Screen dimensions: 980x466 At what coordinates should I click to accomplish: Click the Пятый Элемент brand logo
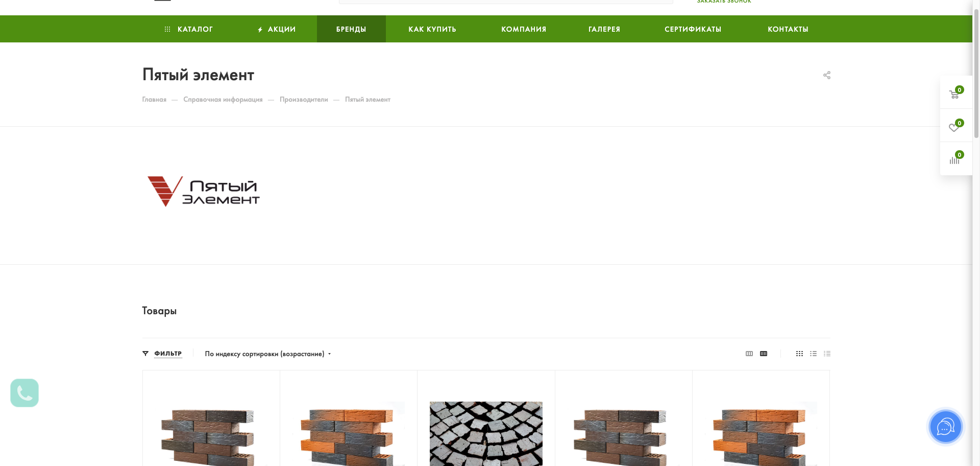(203, 192)
